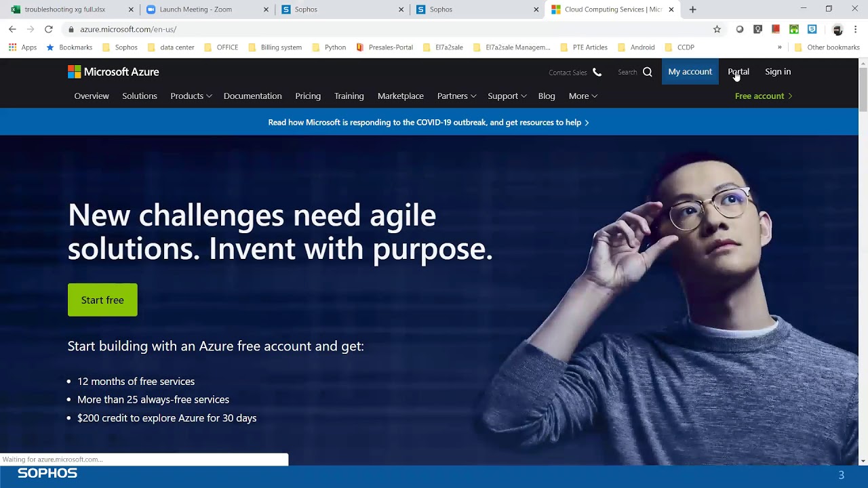Open the Portal link
This screenshot has width=868, height=488.
point(738,72)
